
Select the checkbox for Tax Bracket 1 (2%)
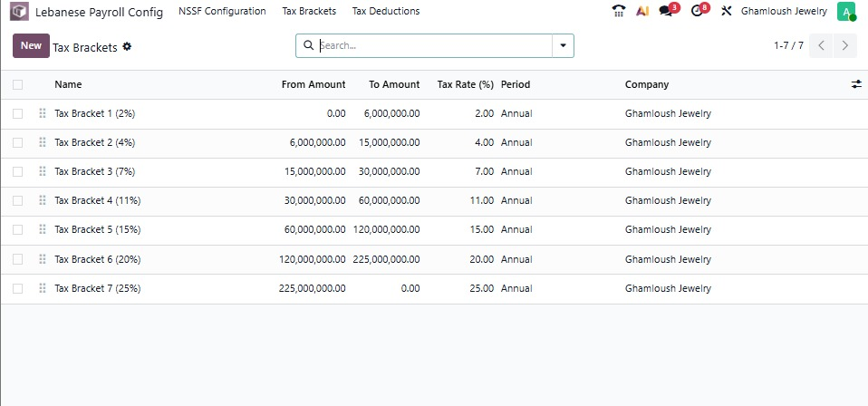(x=18, y=113)
